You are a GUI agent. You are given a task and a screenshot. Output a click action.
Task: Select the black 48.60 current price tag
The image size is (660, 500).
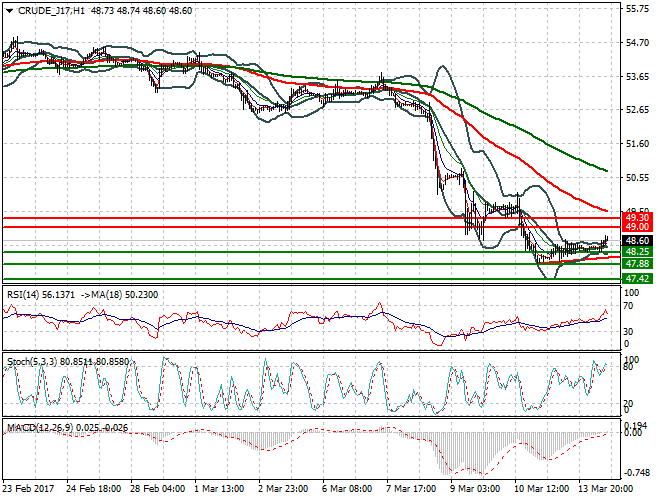pyautogui.click(x=637, y=241)
